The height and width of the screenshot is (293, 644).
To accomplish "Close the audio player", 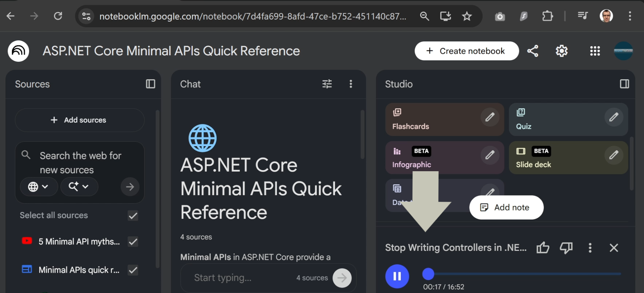I will 614,248.
